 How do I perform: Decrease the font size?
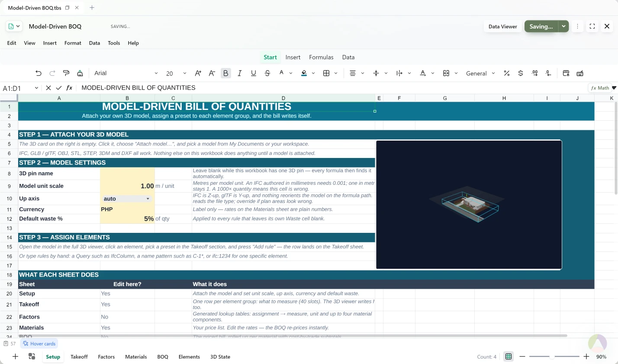[212, 73]
